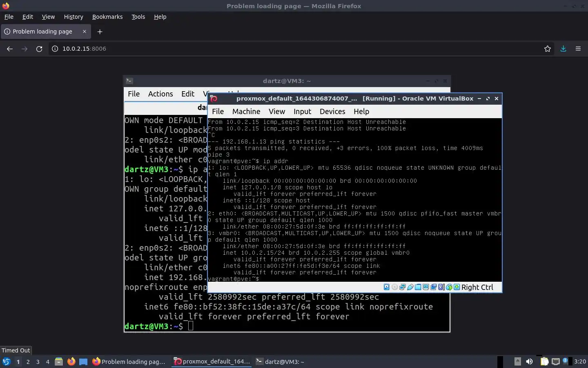Open Firefox Tools menu
Screen dimensions: 588x368
coord(138,17)
